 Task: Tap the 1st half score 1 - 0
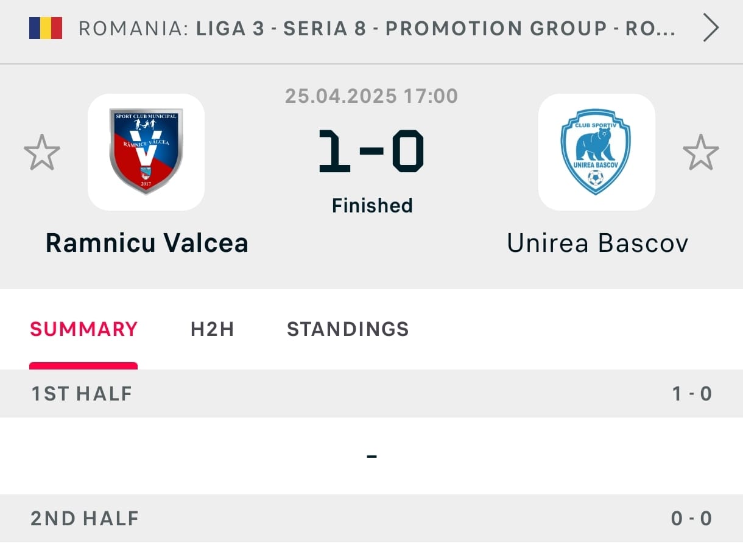[x=692, y=394]
